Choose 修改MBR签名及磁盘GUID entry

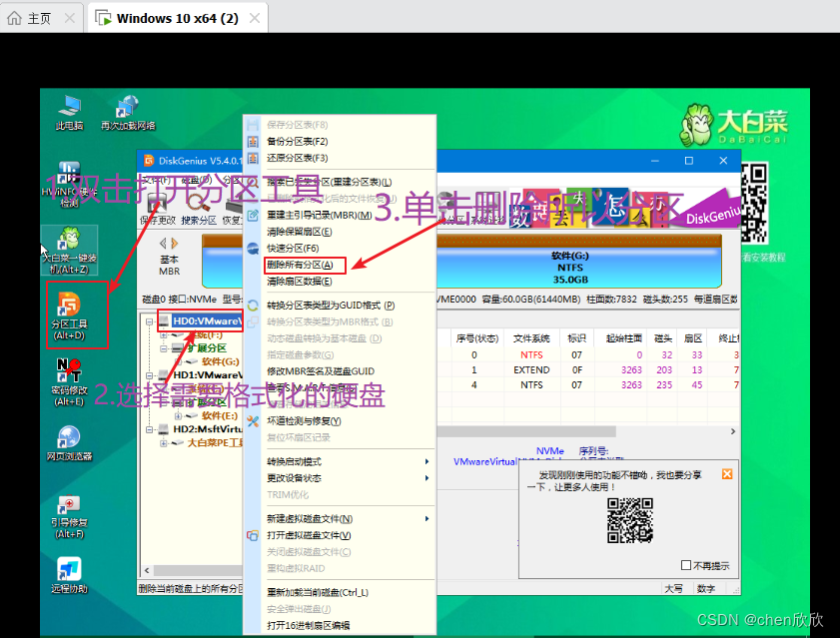point(321,371)
